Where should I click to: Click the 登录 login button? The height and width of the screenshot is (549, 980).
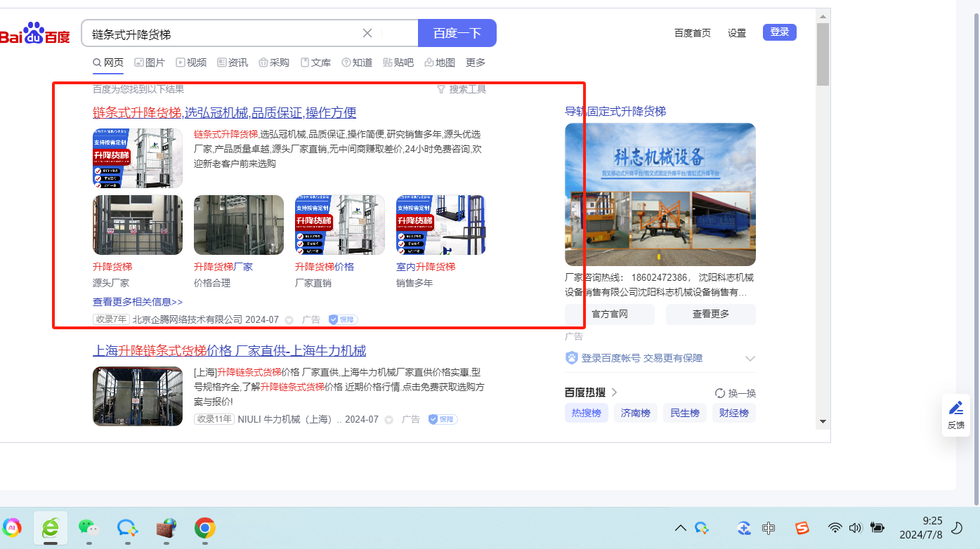(x=780, y=32)
